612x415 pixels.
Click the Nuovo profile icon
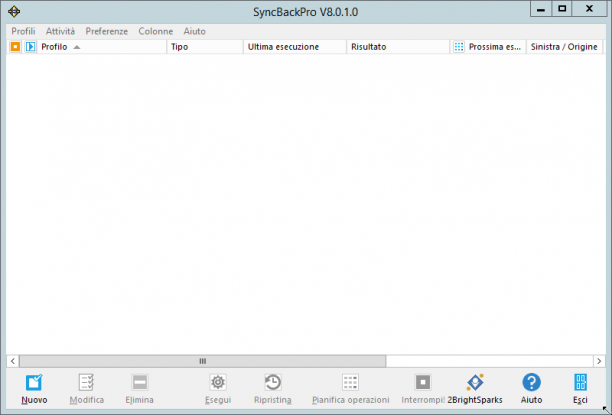point(34,382)
